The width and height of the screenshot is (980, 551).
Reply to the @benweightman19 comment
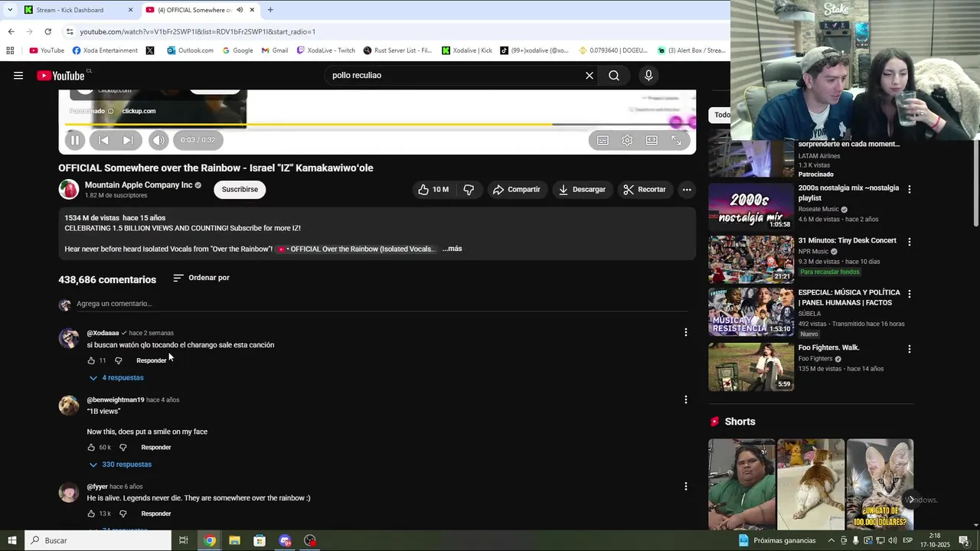tap(156, 448)
